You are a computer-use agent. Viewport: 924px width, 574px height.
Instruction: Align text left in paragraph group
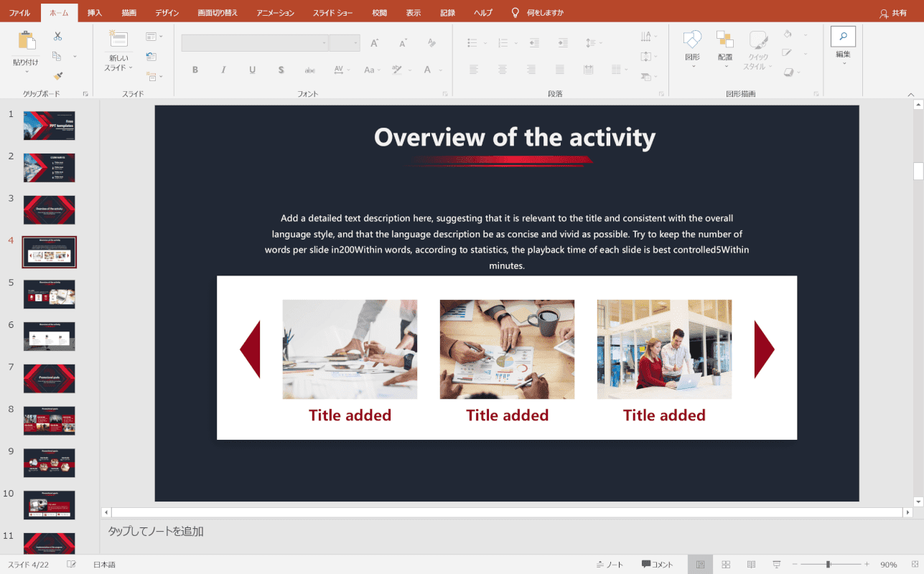coord(474,70)
